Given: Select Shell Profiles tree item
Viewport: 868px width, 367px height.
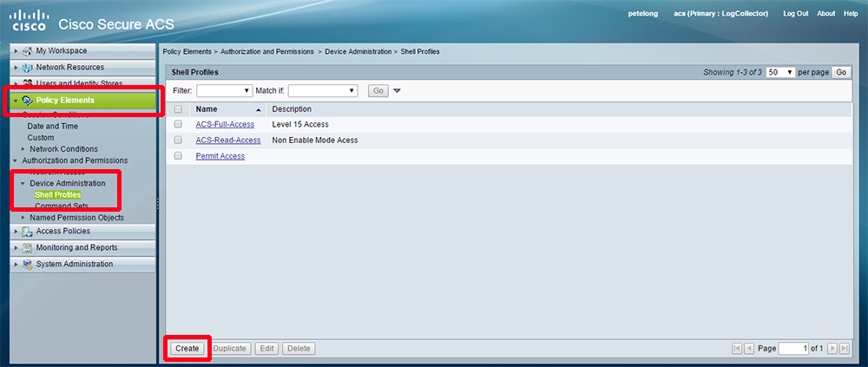Looking at the screenshot, I should [57, 195].
